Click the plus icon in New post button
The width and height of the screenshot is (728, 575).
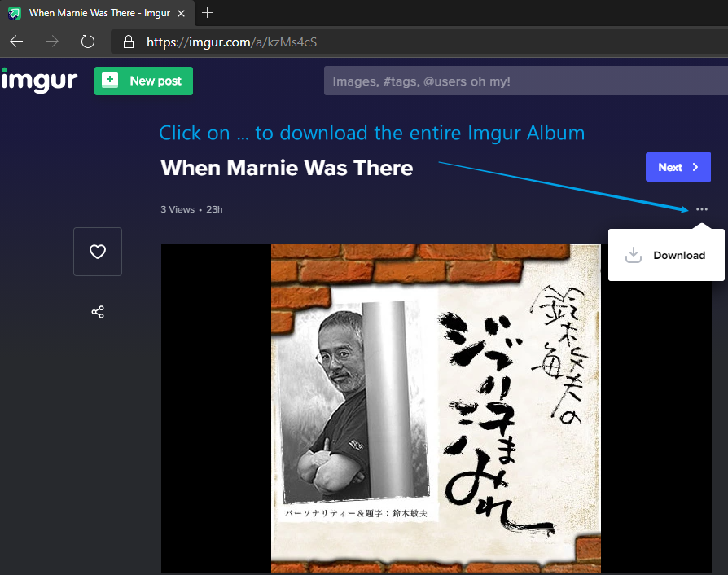[110, 80]
